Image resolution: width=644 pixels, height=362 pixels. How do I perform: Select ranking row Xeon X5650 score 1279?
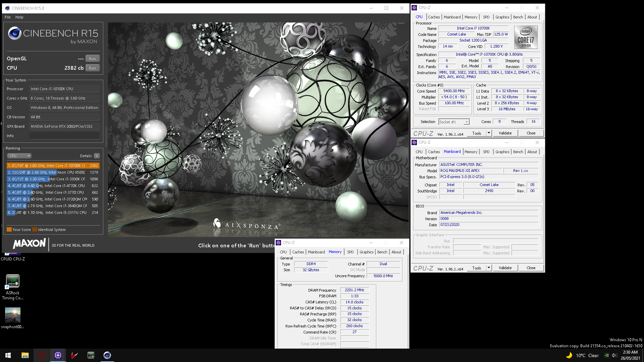[x=53, y=172]
